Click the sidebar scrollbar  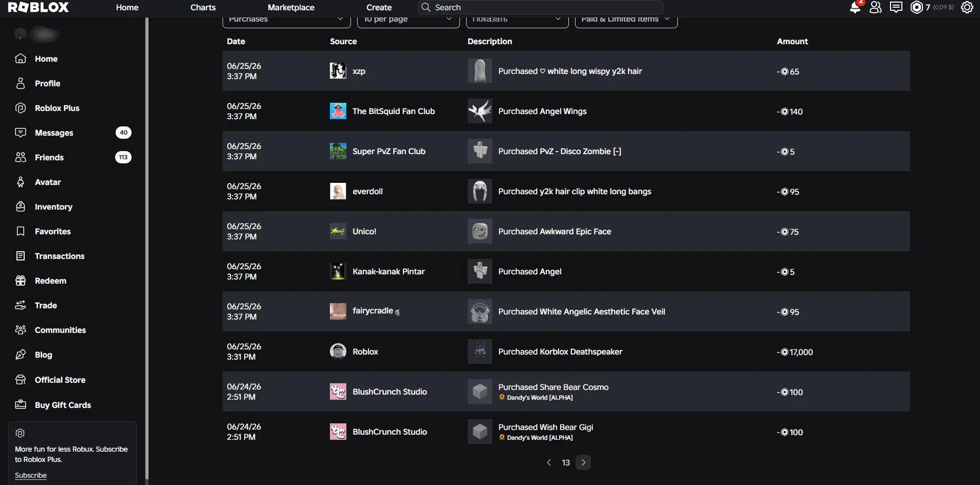pos(147,249)
